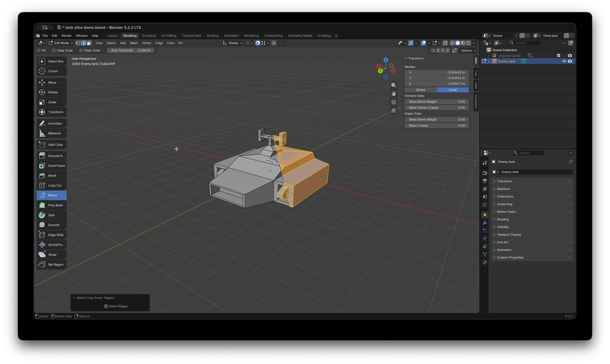Enable the Clear Inner checkbox
The height and width of the screenshot is (364, 610).
(54, 51)
